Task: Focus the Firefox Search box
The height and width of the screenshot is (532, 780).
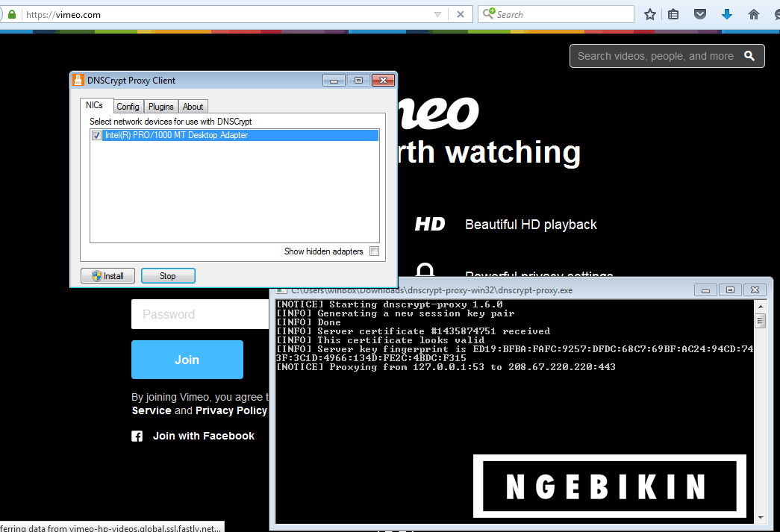Action: [555, 14]
